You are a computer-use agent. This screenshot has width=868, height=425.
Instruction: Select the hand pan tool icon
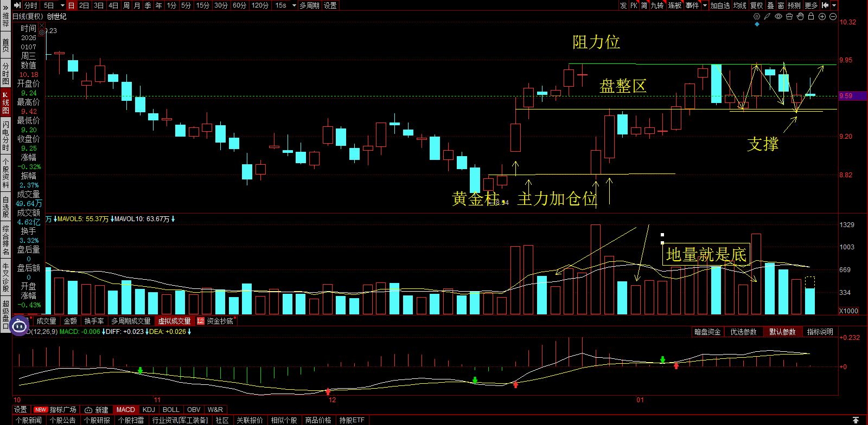800,16
